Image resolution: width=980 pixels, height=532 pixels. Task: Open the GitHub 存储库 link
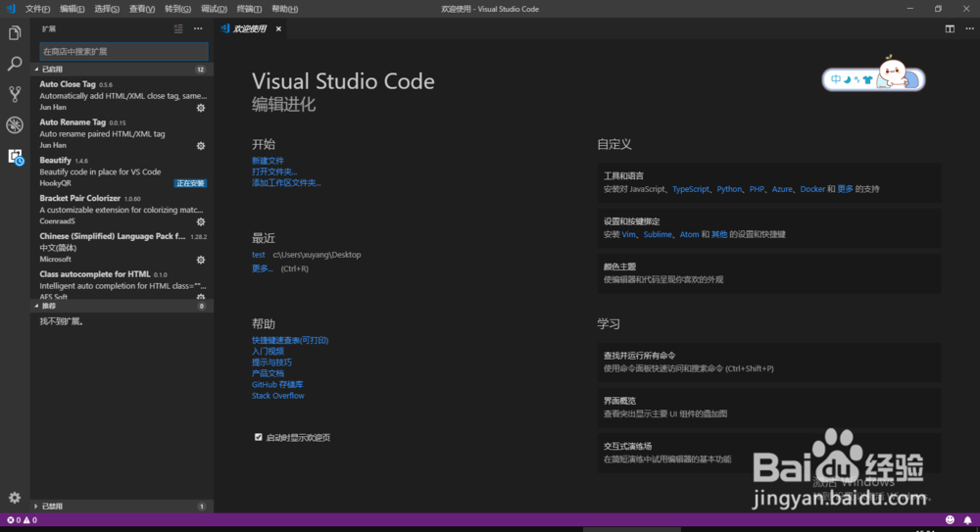click(277, 384)
